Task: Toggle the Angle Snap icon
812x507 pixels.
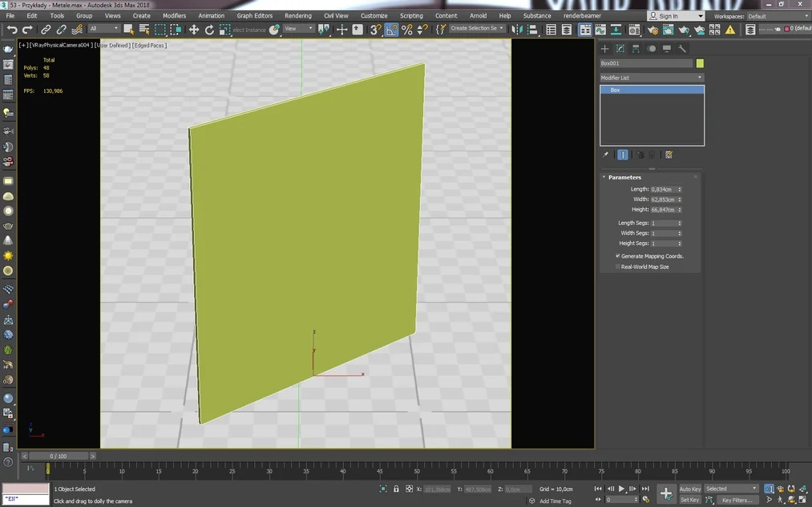Action: (391, 30)
